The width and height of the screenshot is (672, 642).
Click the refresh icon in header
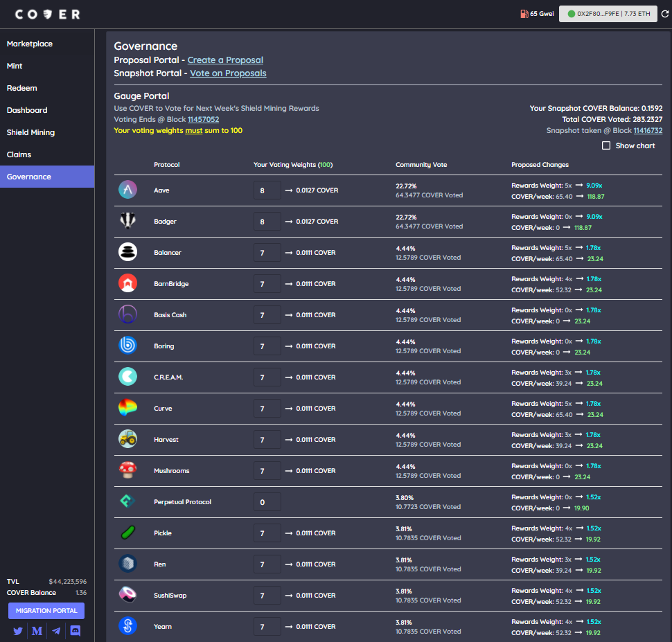[665, 14]
